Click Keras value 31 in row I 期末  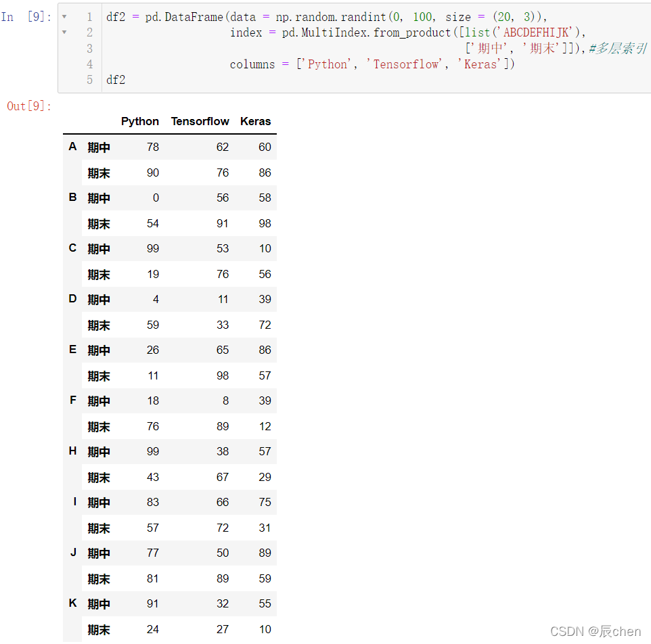coord(265,528)
